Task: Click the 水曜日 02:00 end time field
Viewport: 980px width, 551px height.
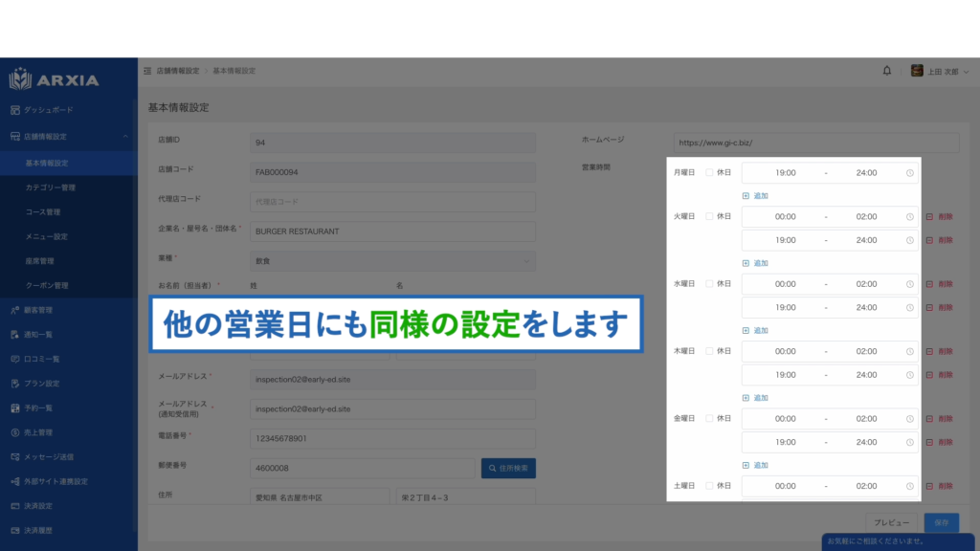Action: click(x=866, y=284)
